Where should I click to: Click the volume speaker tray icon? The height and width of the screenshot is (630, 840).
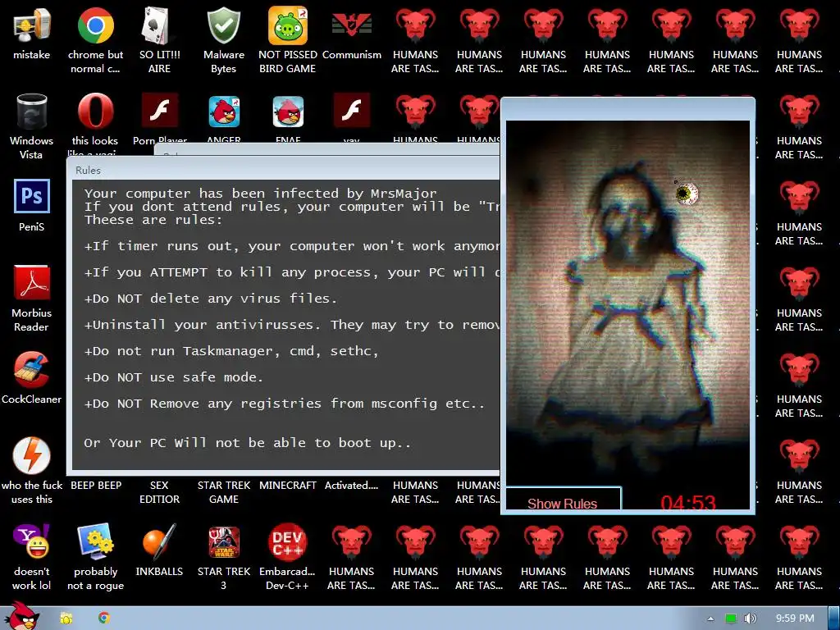click(x=750, y=619)
